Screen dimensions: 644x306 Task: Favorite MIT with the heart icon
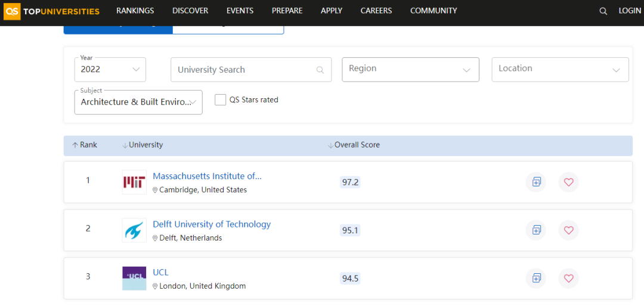pyautogui.click(x=568, y=182)
